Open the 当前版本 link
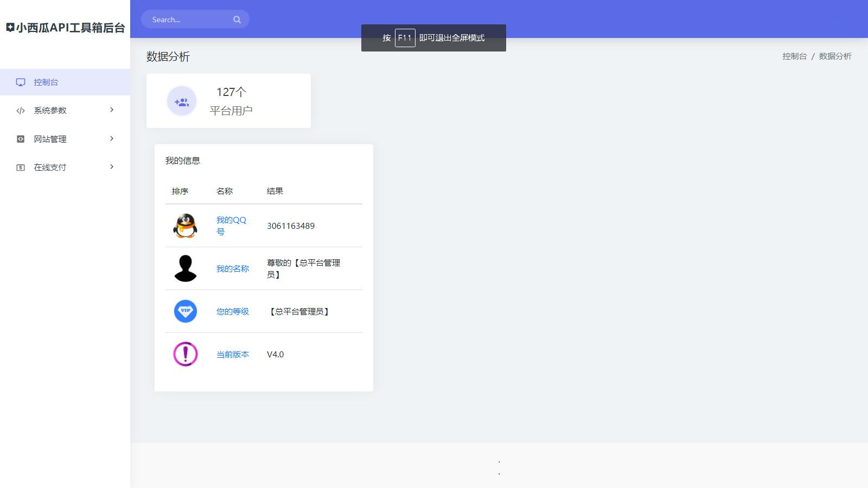This screenshot has width=868, height=488. pos(233,354)
